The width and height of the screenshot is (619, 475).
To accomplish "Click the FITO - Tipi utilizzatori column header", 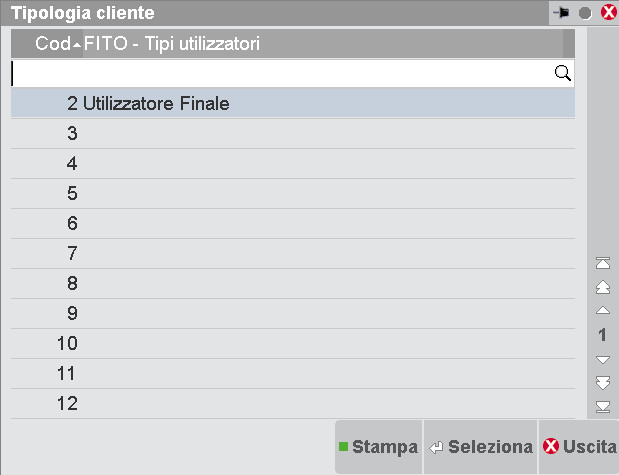I will pos(170,44).
